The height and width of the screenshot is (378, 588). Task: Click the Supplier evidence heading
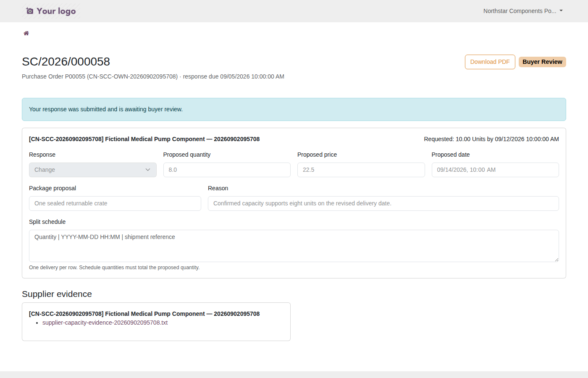(x=57, y=294)
